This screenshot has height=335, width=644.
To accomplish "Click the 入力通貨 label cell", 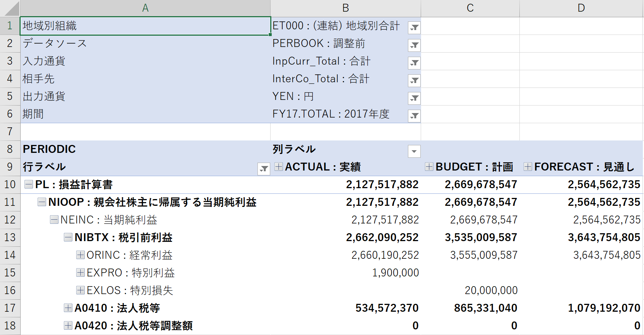I will point(145,61).
